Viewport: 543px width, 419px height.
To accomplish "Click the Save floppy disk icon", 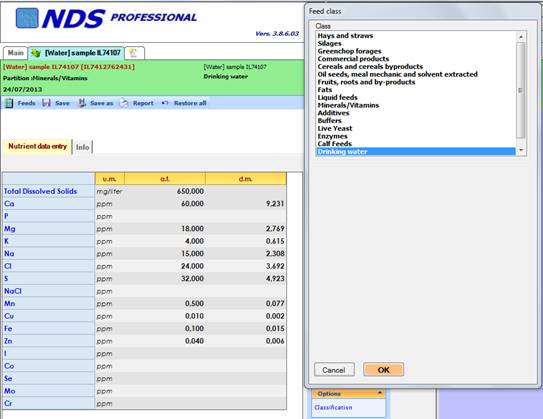I will click(x=46, y=103).
